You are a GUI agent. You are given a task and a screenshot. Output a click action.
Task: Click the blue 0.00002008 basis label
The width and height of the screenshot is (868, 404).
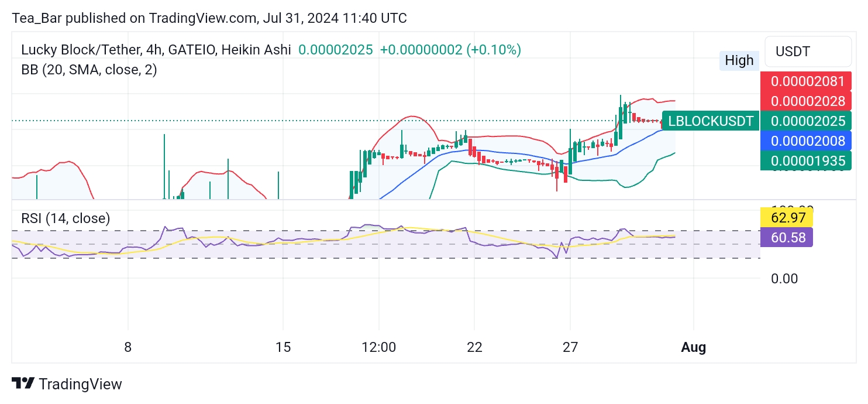(x=805, y=141)
